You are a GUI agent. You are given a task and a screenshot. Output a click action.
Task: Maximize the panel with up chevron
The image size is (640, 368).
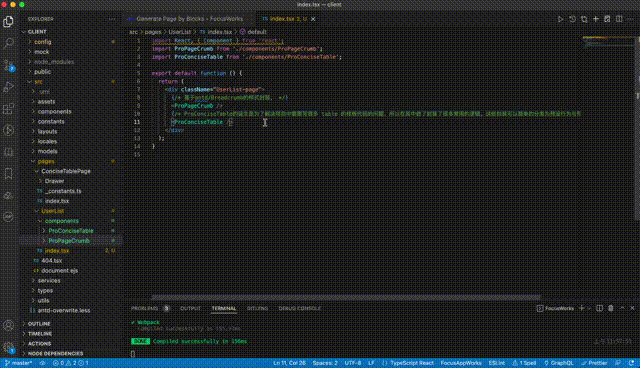point(622,308)
